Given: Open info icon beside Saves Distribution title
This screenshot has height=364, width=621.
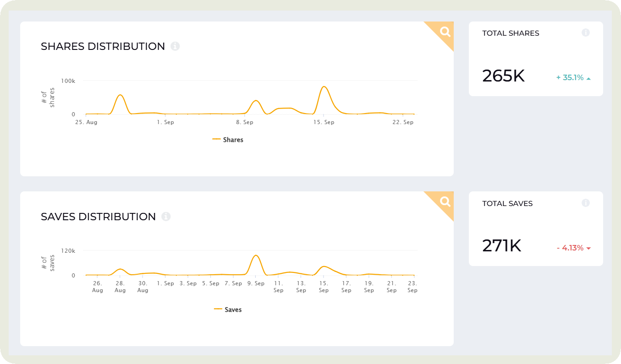Looking at the screenshot, I should (x=166, y=217).
